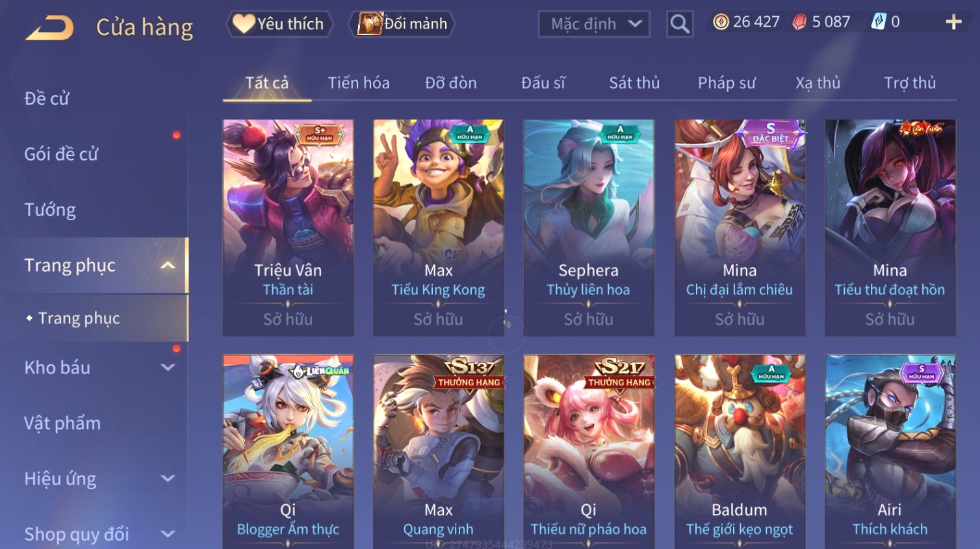Select Triệu Vân Thần tài skin card
This screenshot has height=549, width=980.
288,227
